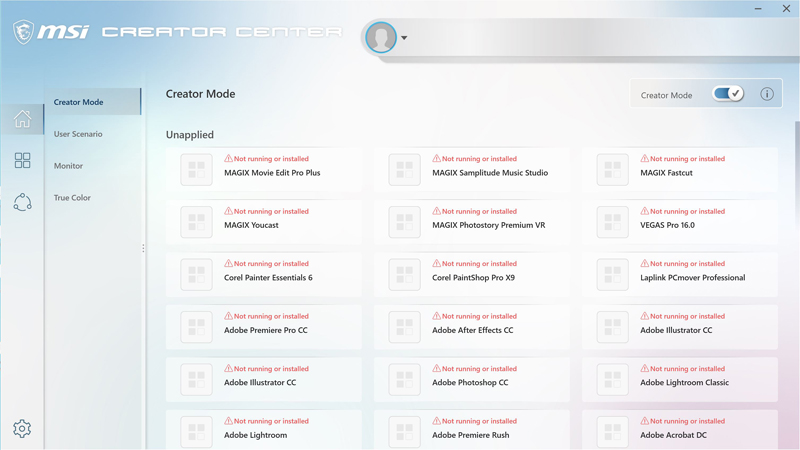Select the Corel PaintShop Pro X9 label
800x450 pixels.
(473, 278)
